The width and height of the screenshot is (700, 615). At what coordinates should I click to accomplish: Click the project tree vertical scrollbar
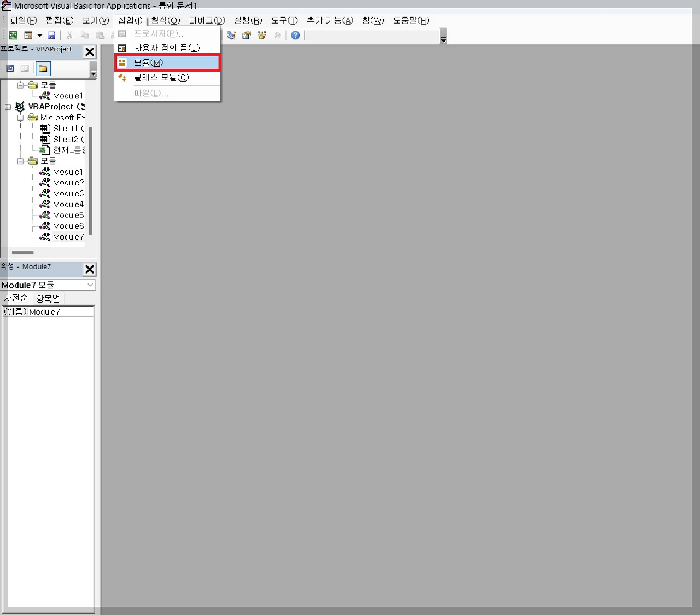[x=91, y=181]
